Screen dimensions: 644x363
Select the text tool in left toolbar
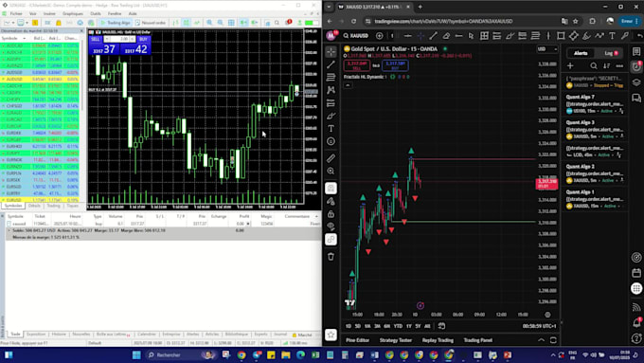tap(331, 129)
